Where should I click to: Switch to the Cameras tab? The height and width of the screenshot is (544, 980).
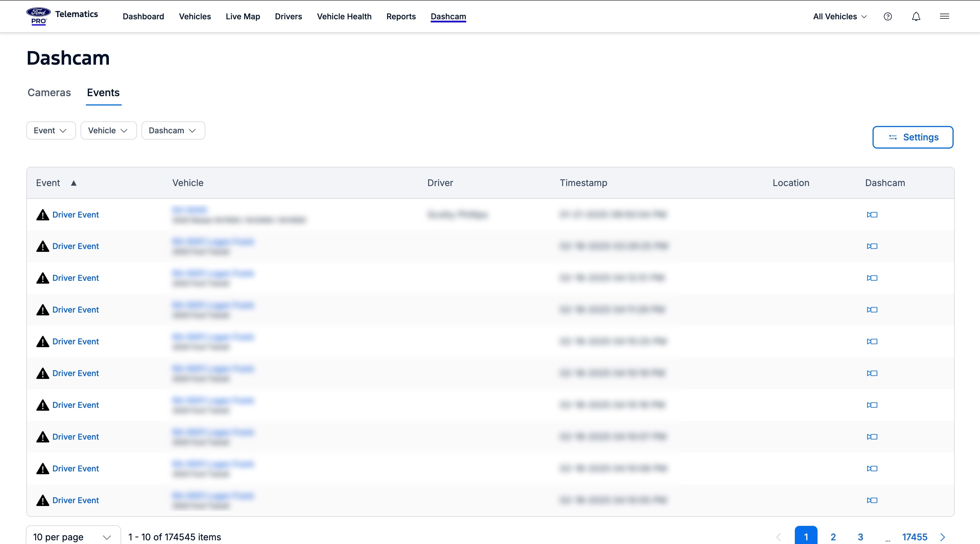click(49, 92)
